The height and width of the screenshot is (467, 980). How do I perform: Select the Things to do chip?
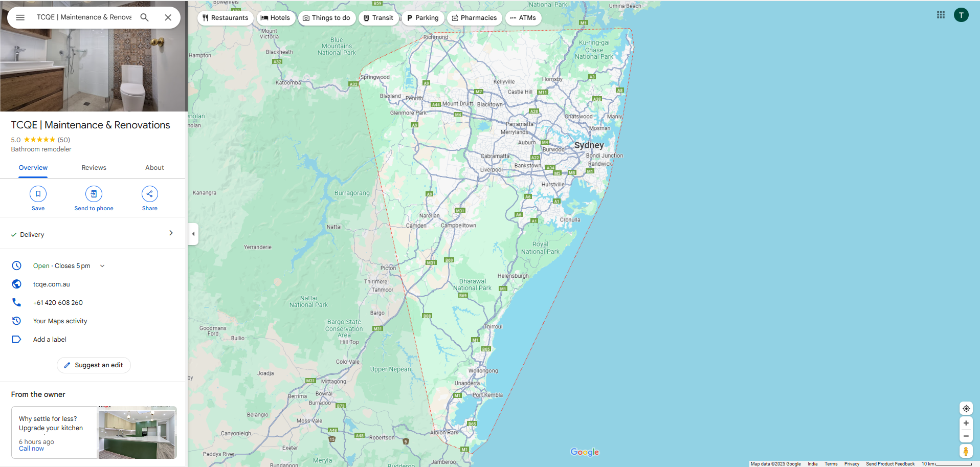(x=327, y=18)
